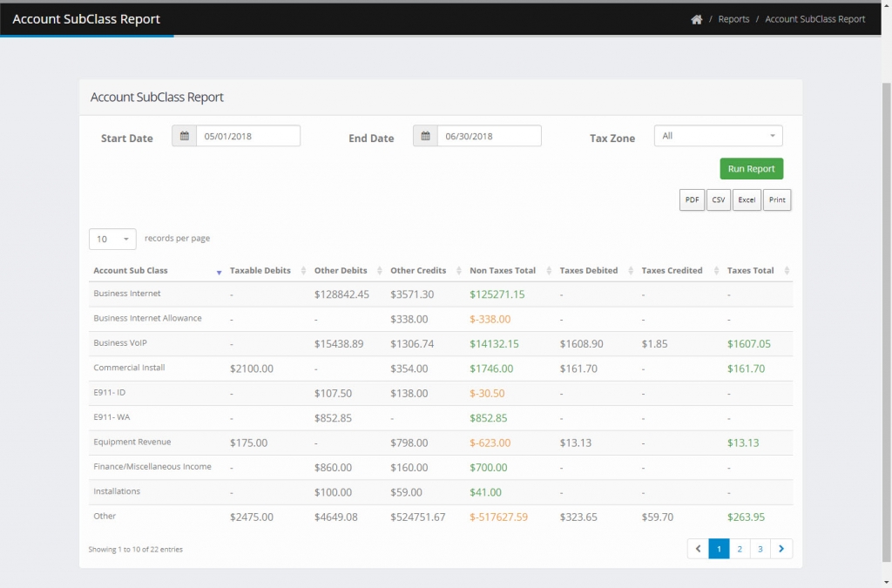Click the home icon in breadcrumb

[696, 19]
